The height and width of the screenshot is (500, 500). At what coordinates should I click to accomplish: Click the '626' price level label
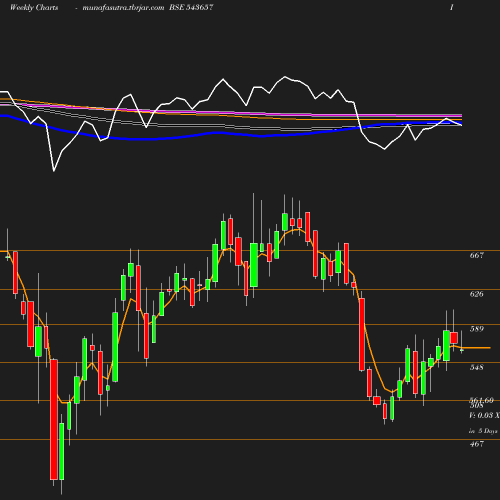(x=477, y=294)
